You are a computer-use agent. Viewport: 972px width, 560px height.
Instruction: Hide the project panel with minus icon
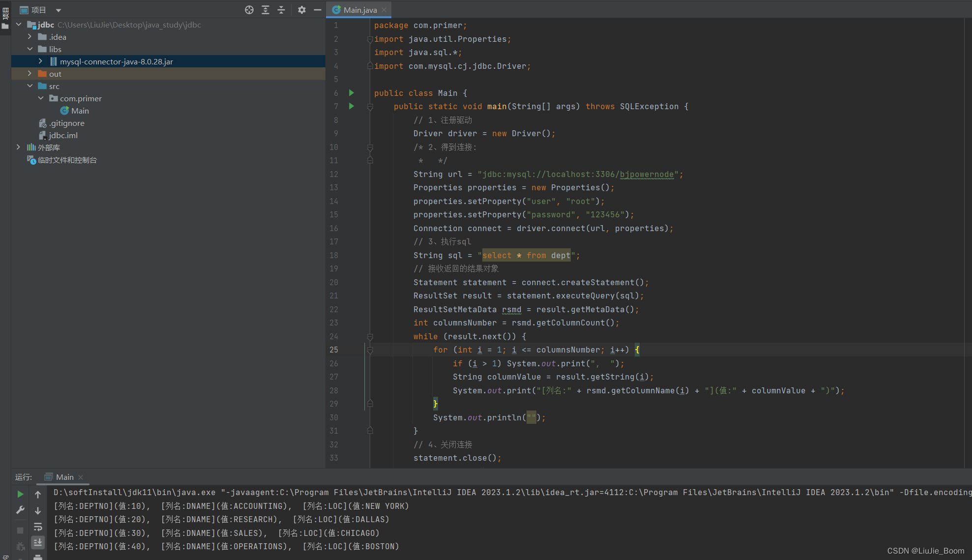318,10
